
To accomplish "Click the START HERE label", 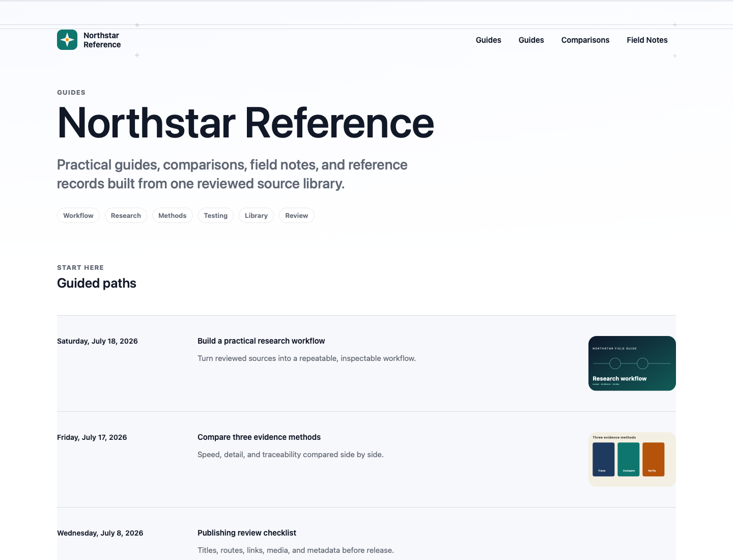I will (x=80, y=268).
